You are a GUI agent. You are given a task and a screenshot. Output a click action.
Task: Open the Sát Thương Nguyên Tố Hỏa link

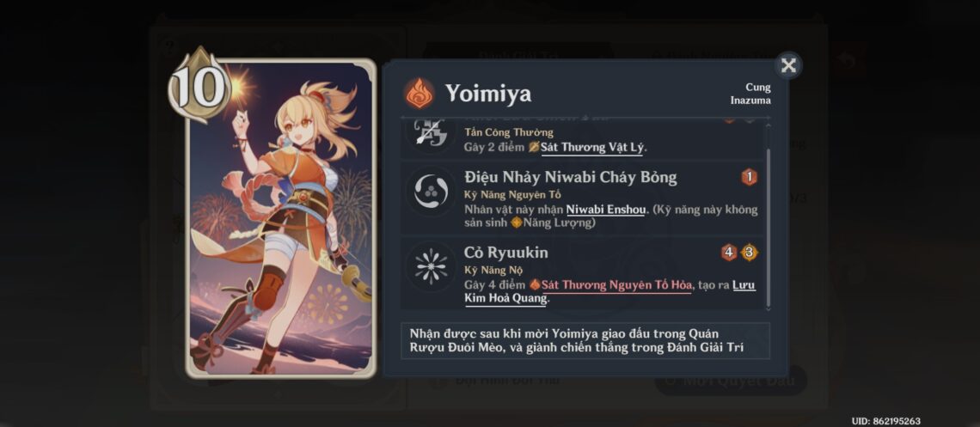pos(616,285)
